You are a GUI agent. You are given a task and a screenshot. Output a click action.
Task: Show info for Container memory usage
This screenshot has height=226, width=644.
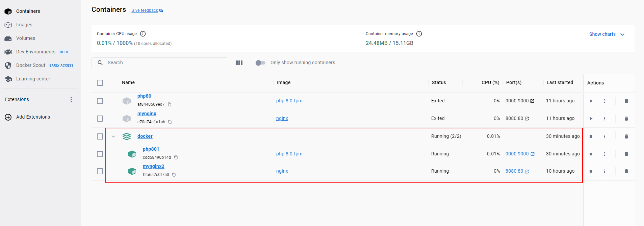tap(419, 34)
